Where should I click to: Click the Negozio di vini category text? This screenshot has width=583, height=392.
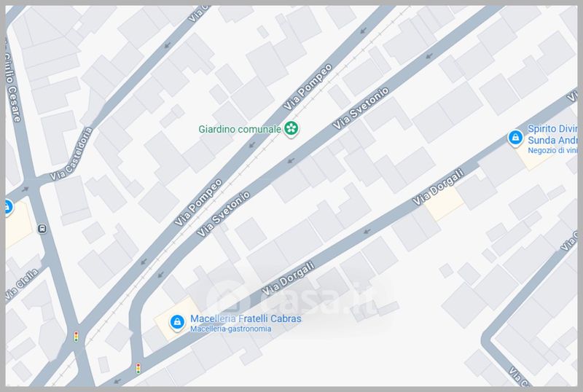click(x=552, y=151)
